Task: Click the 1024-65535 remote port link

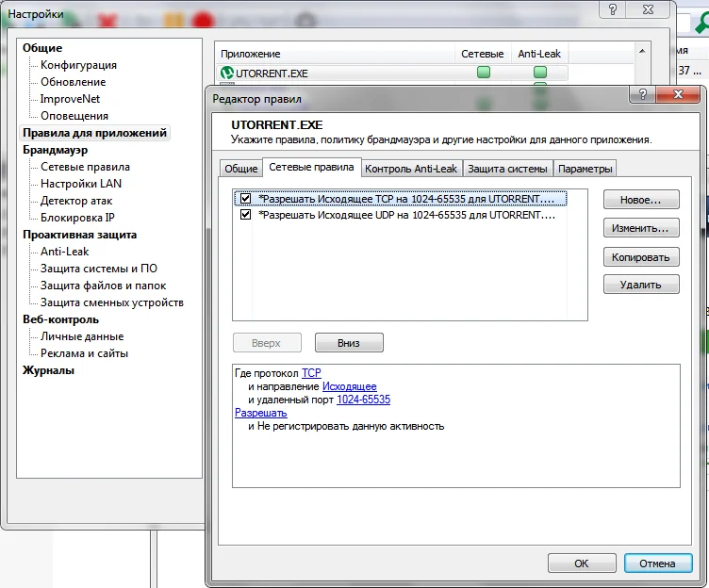Action: [364, 400]
